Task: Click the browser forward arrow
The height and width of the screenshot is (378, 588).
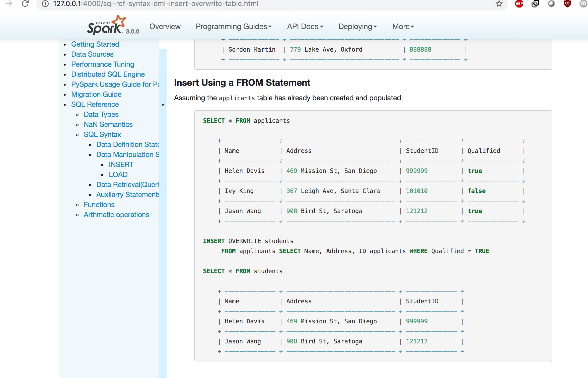Action: tap(9, 4)
